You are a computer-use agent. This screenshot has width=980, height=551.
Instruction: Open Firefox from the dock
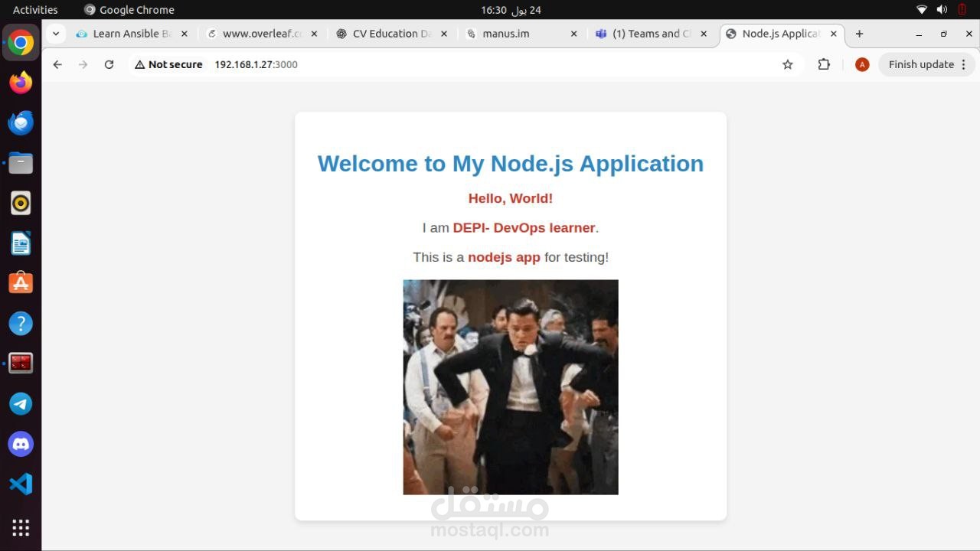(21, 82)
